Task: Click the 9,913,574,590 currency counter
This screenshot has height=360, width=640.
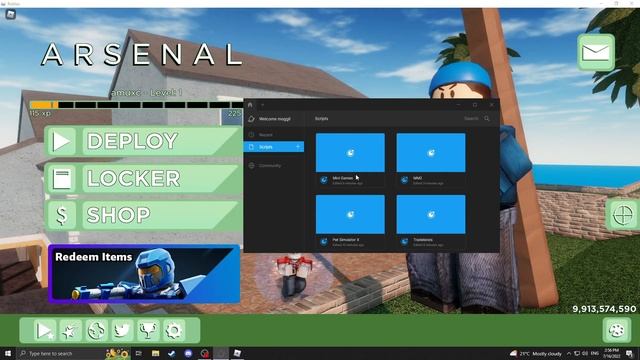Action: pyautogui.click(x=604, y=309)
